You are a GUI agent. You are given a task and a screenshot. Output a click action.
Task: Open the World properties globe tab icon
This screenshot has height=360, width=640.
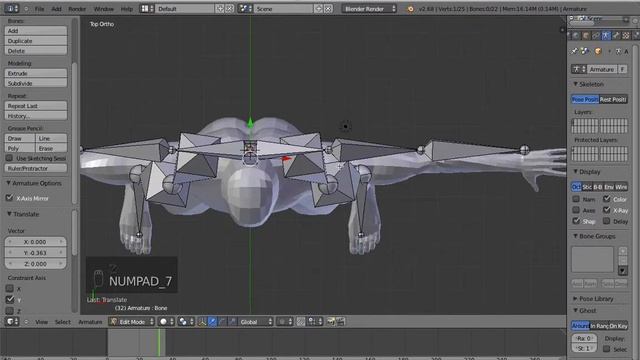576,36
